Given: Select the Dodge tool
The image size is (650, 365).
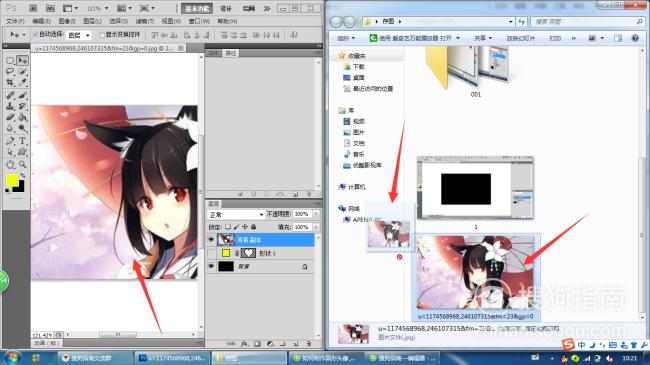Looking at the screenshot, I should [x=23, y=129].
